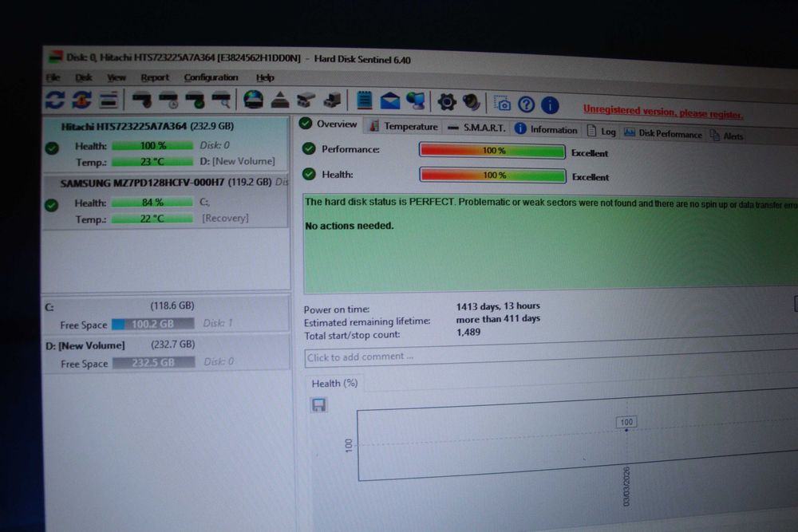The image size is (798, 532).
Task: Click the blue info about icon
Action: point(550,105)
